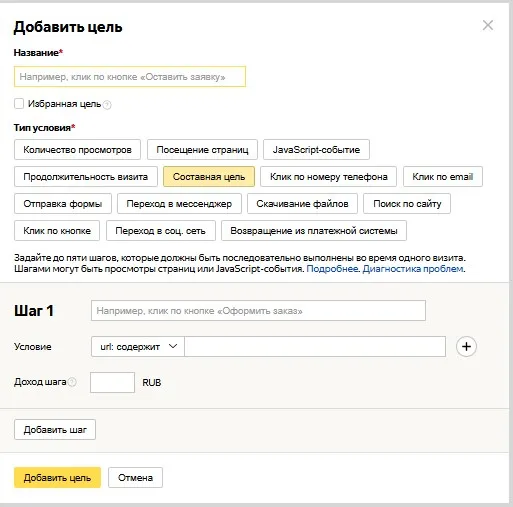
Task: Select Клик по email condition
Action: 443,177
